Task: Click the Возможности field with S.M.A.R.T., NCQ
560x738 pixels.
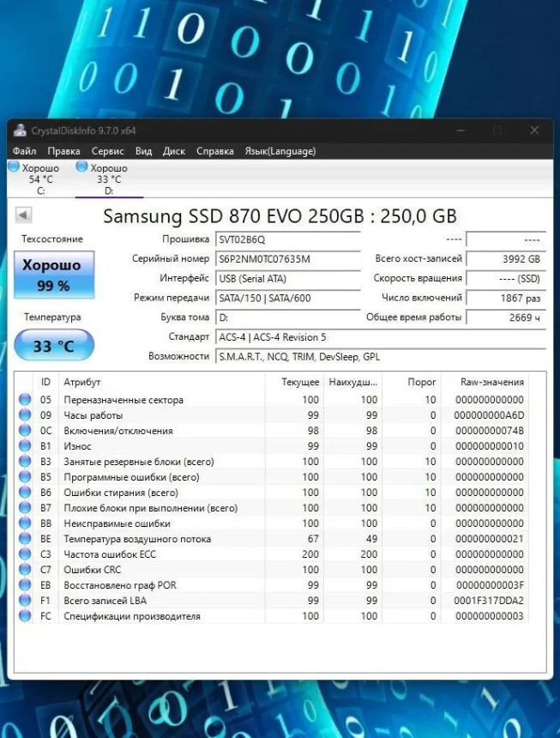Action: [381, 357]
